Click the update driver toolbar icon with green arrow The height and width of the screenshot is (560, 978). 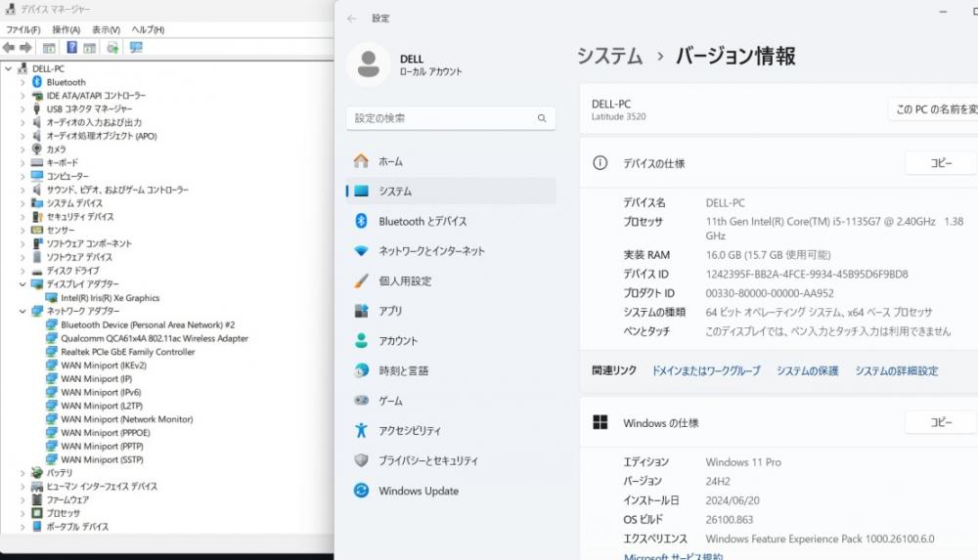click(112, 47)
